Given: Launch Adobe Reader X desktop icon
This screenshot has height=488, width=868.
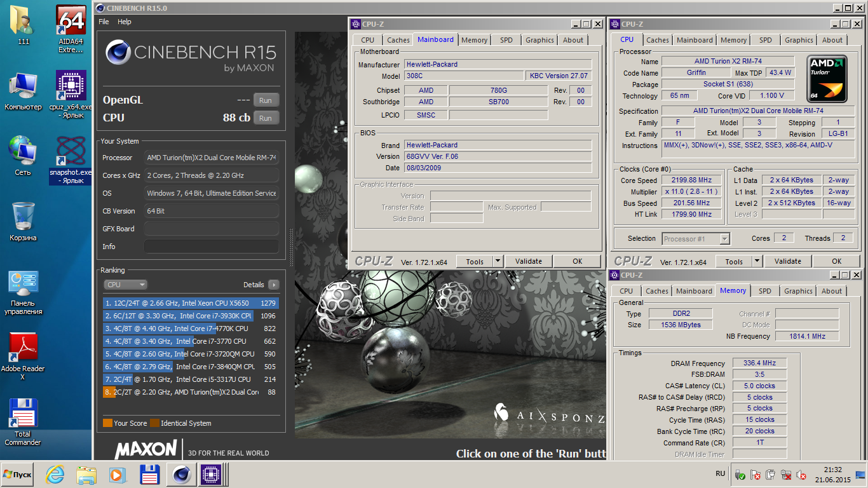Looking at the screenshot, I should (23, 357).
